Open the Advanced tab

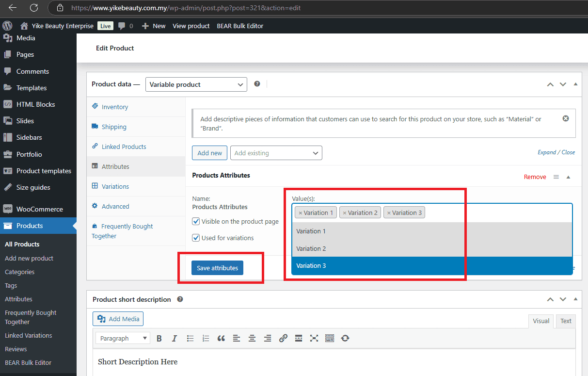point(136,206)
